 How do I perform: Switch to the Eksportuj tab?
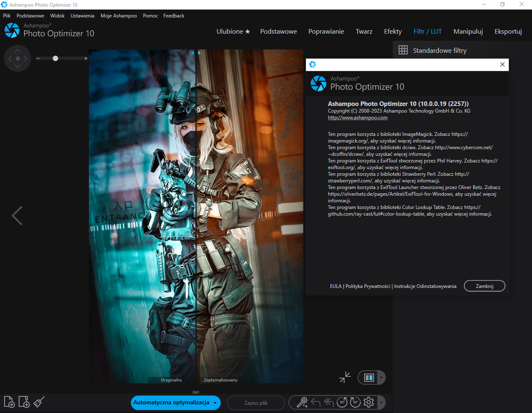(x=508, y=31)
